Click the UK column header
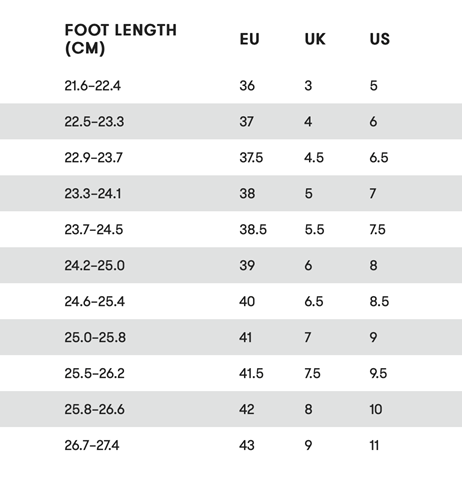462x483 pixels. pos(315,39)
